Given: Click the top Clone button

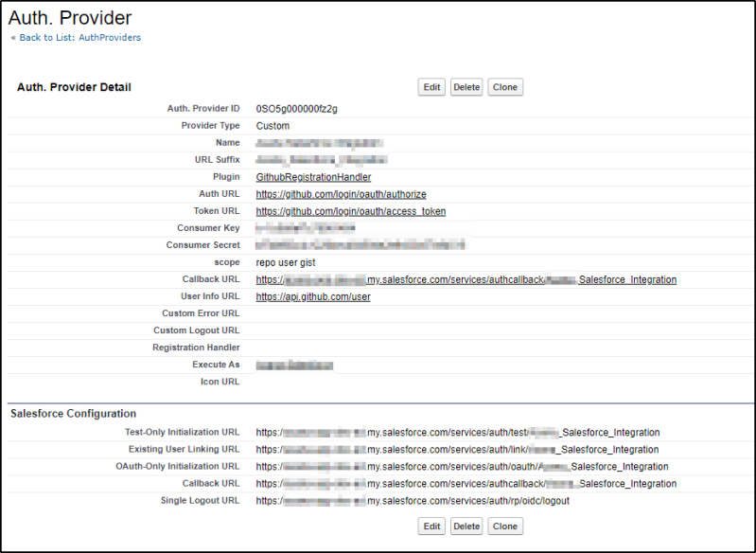Looking at the screenshot, I should [505, 87].
